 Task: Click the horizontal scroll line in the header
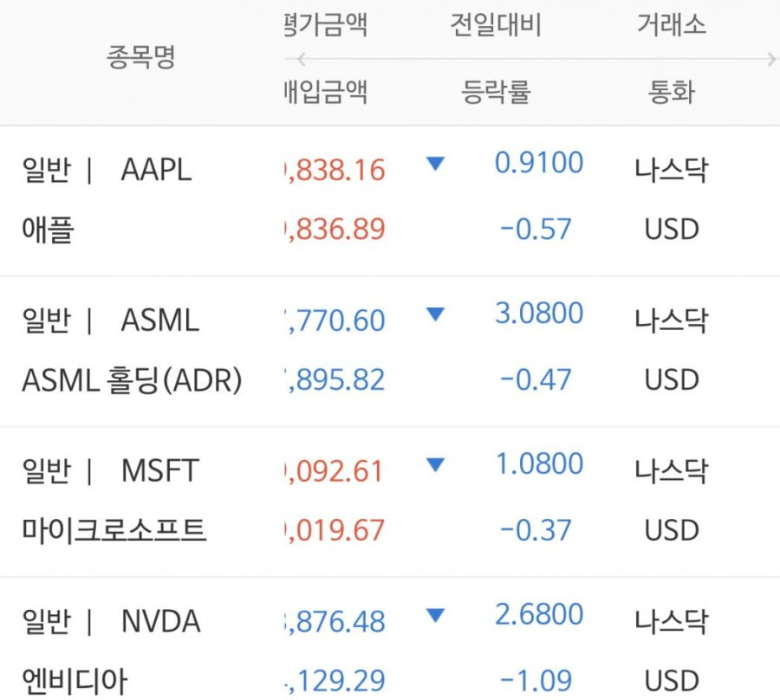[536, 59]
